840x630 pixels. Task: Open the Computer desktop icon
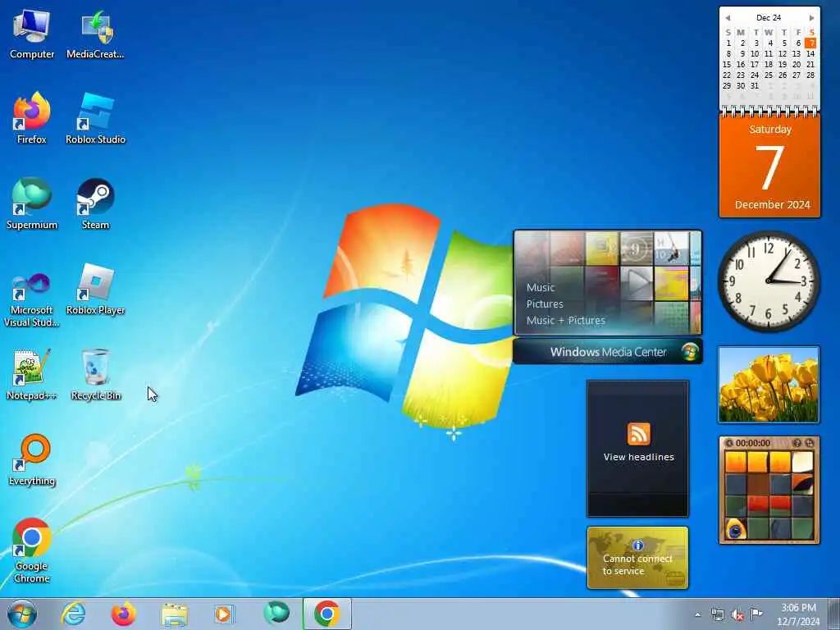(x=32, y=34)
